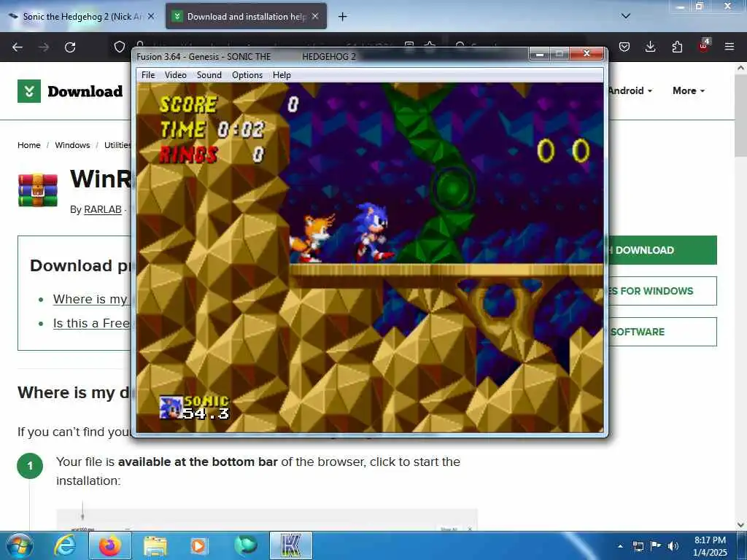Click the page vertical scrollbar thumb

click(740, 114)
